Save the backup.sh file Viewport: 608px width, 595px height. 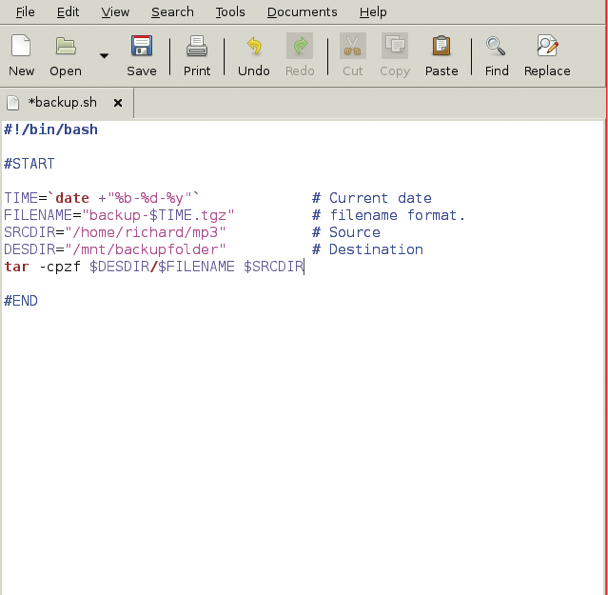(x=141, y=55)
